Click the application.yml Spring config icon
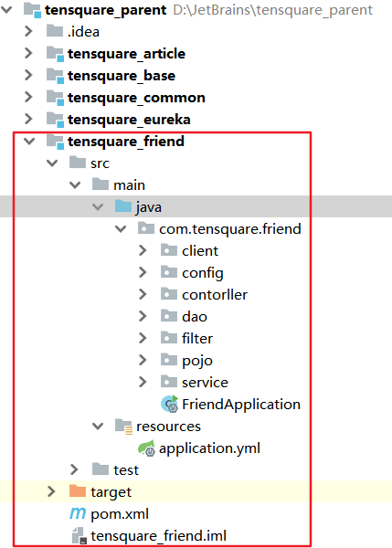Image resolution: width=392 pixels, height=548 pixels. point(146,448)
